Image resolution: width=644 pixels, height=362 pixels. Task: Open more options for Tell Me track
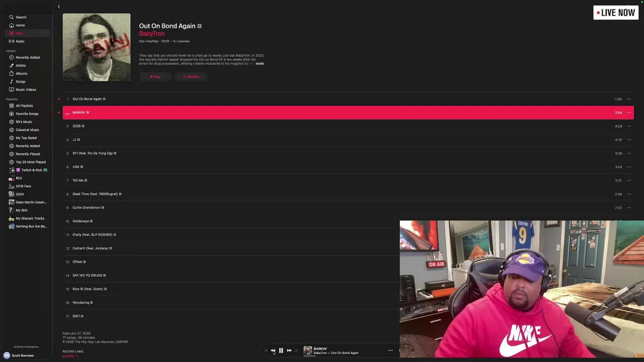pos(629,180)
